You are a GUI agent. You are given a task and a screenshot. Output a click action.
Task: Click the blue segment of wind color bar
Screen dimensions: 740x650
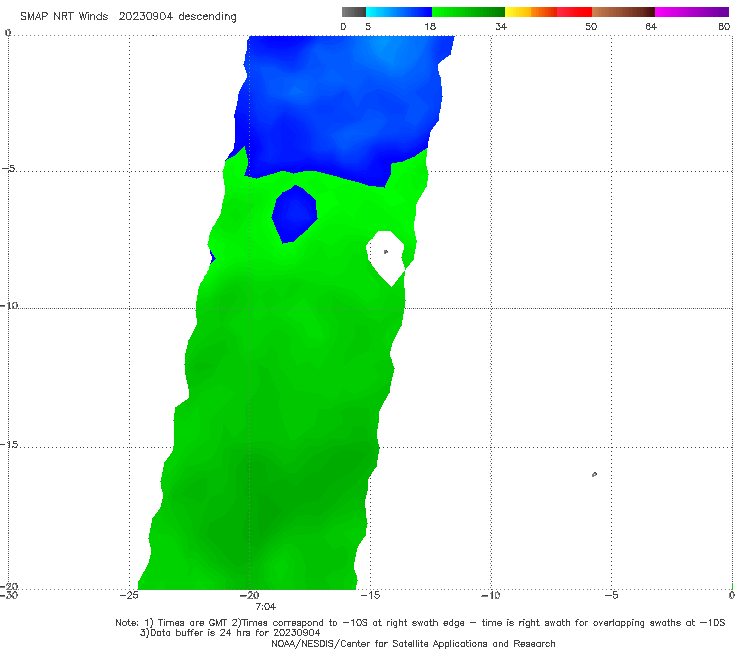click(x=399, y=12)
